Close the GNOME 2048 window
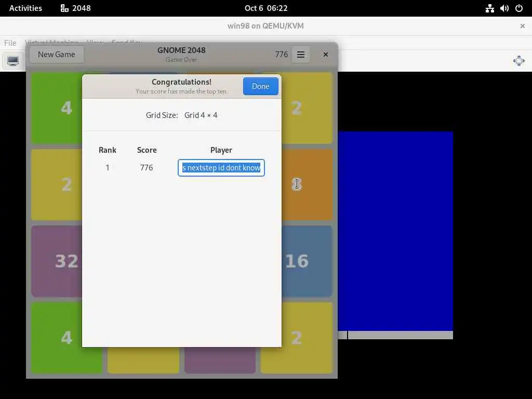 point(325,55)
